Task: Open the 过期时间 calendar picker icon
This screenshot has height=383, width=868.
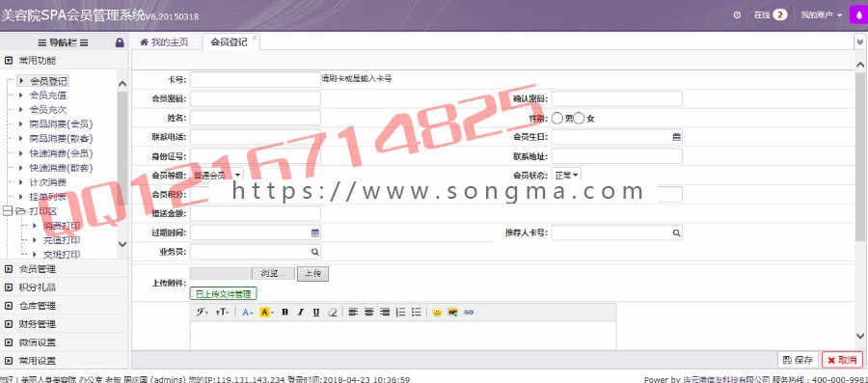Action: pyautogui.click(x=315, y=233)
